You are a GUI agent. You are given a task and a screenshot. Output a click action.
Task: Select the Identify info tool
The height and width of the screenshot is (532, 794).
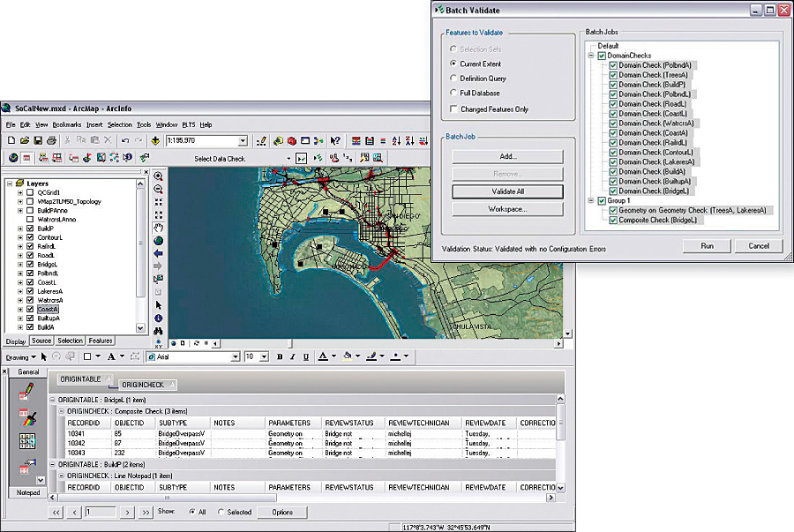(159, 318)
